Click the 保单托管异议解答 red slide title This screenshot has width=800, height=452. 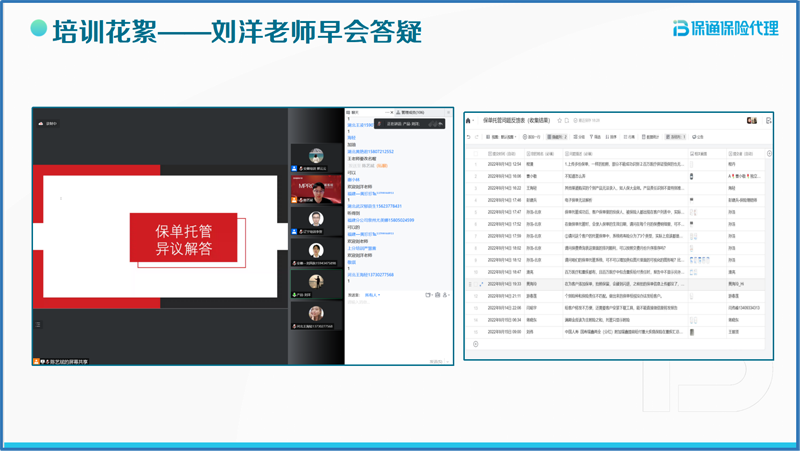click(183, 239)
